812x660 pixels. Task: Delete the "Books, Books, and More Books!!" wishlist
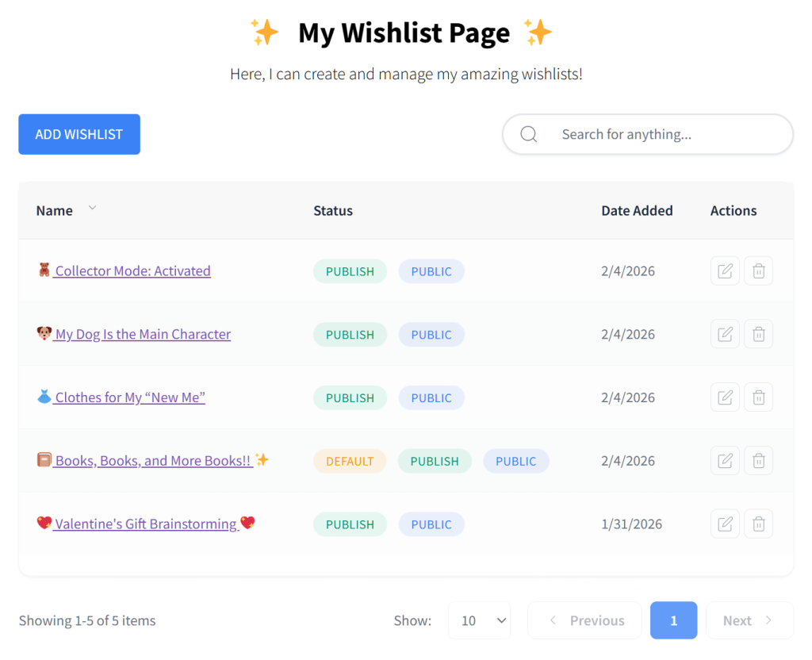coord(758,461)
